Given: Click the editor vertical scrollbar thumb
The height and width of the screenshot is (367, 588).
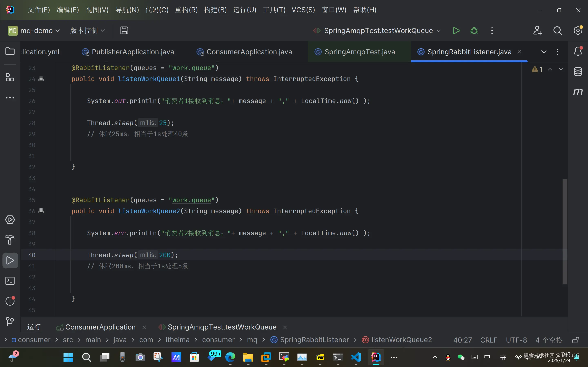Looking at the screenshot, I should click(565, 231).
